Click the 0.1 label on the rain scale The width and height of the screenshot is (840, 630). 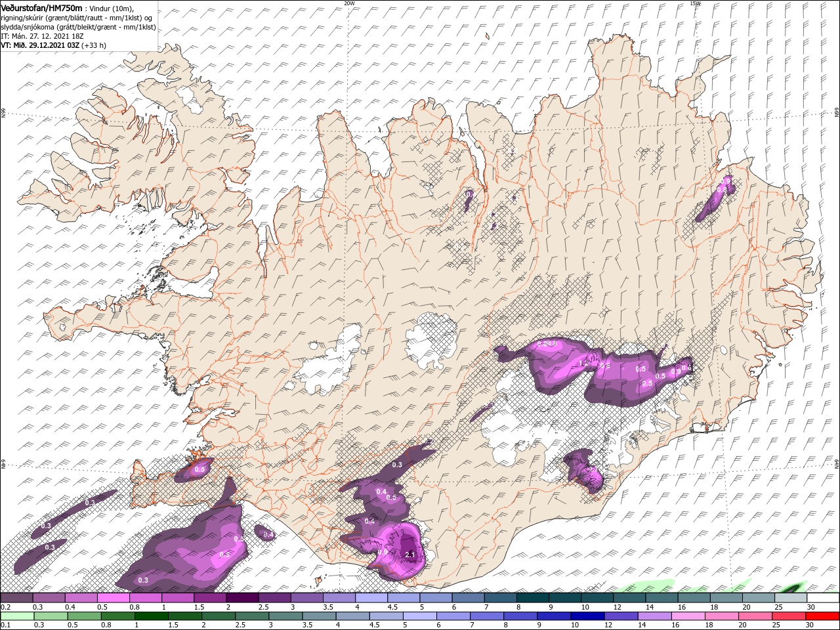(5, 625)
